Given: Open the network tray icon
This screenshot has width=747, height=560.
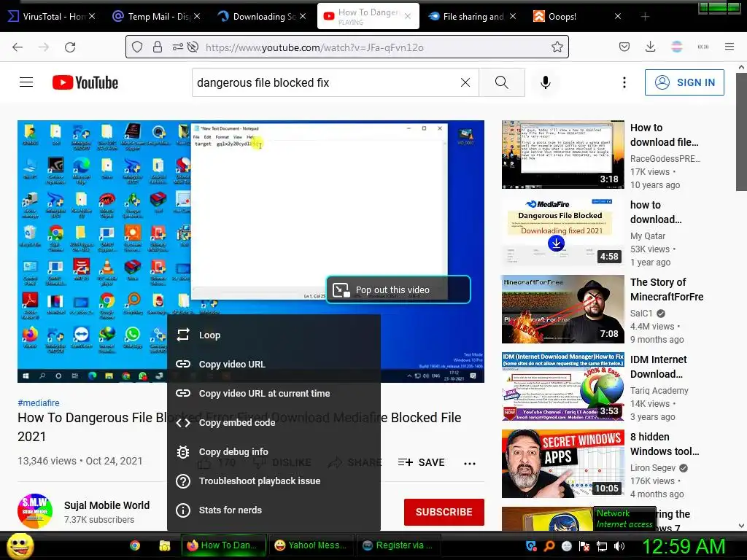Looking at the screenshot, I should [x=602, y=546].
